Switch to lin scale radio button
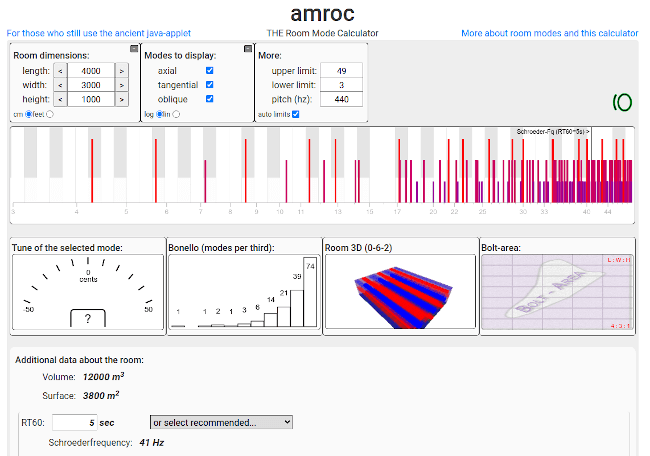650x456 pixels. (x=176, y=114)
